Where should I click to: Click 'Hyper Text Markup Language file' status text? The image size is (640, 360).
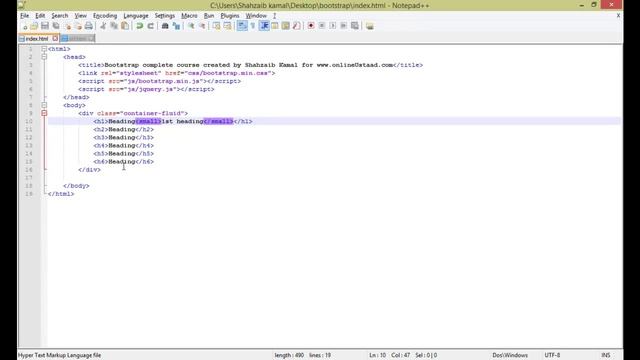click(60, 355)
